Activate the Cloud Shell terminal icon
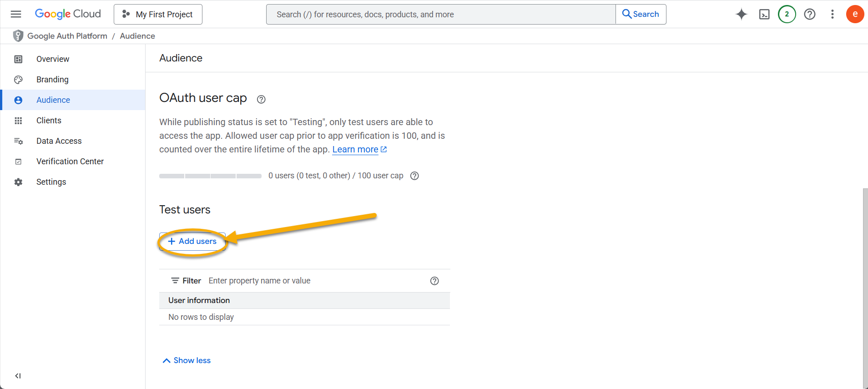 (764, 14)
